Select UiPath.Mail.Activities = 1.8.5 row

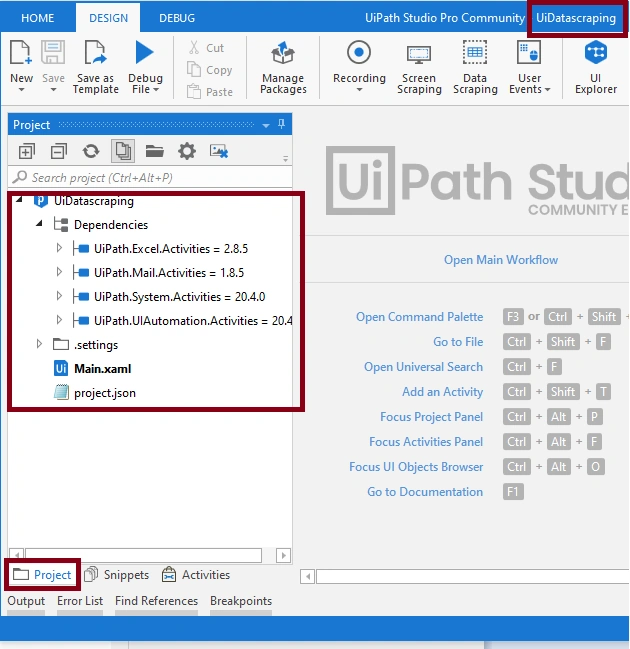click(169, 272)
